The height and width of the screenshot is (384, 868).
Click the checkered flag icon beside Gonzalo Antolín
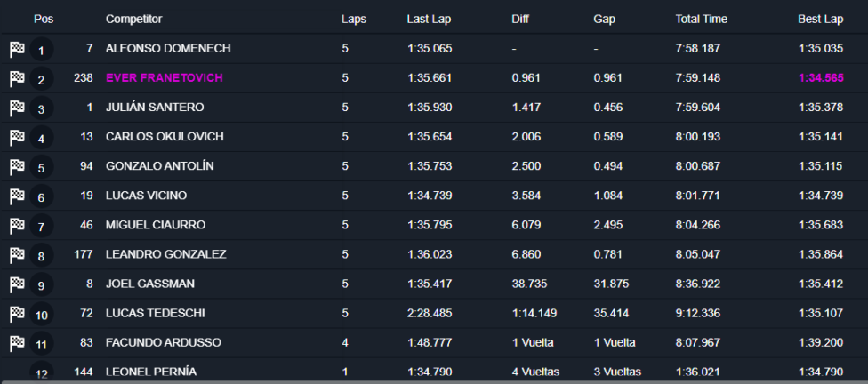[17, 167]
